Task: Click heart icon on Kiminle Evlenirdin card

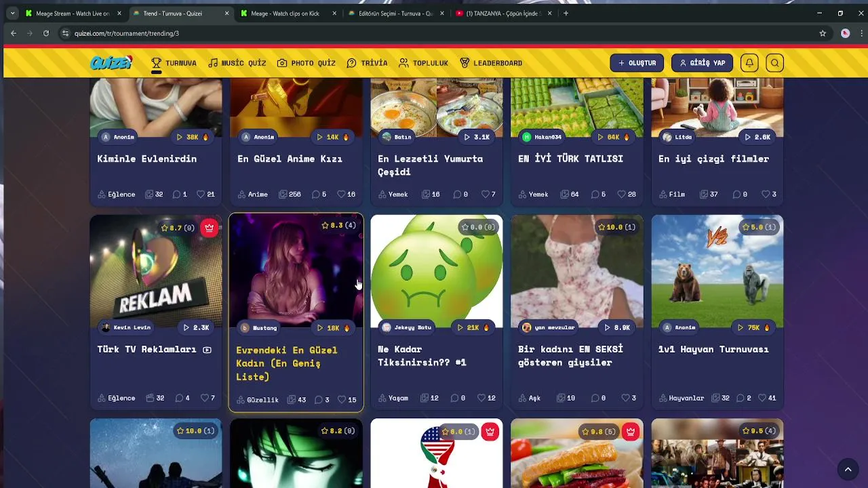Action: [x=201, y=194]
